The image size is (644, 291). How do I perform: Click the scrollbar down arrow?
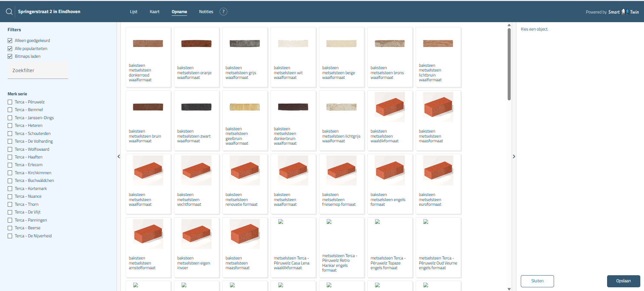pos(509,289)
